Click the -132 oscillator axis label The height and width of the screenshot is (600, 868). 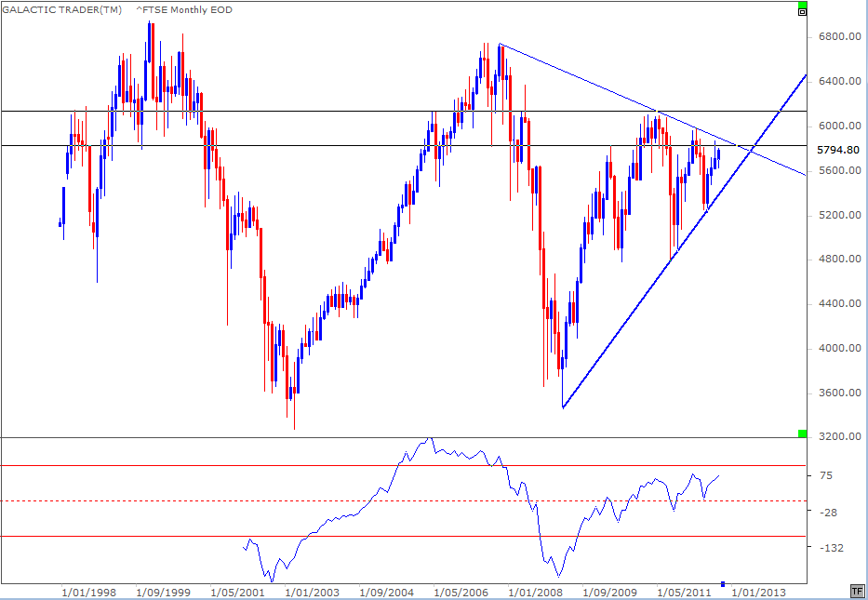tap(831, 547)
